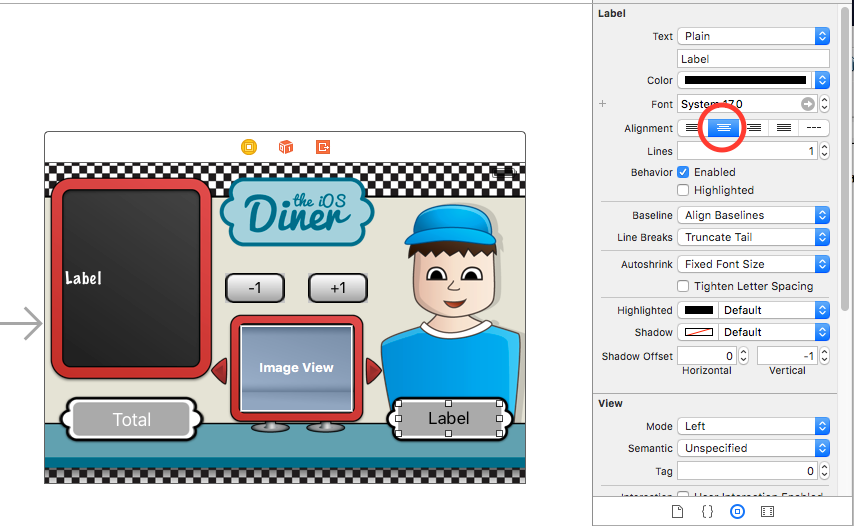Open the Text type Plain dropdown
854x526 pixels.
tap(754, 36)
